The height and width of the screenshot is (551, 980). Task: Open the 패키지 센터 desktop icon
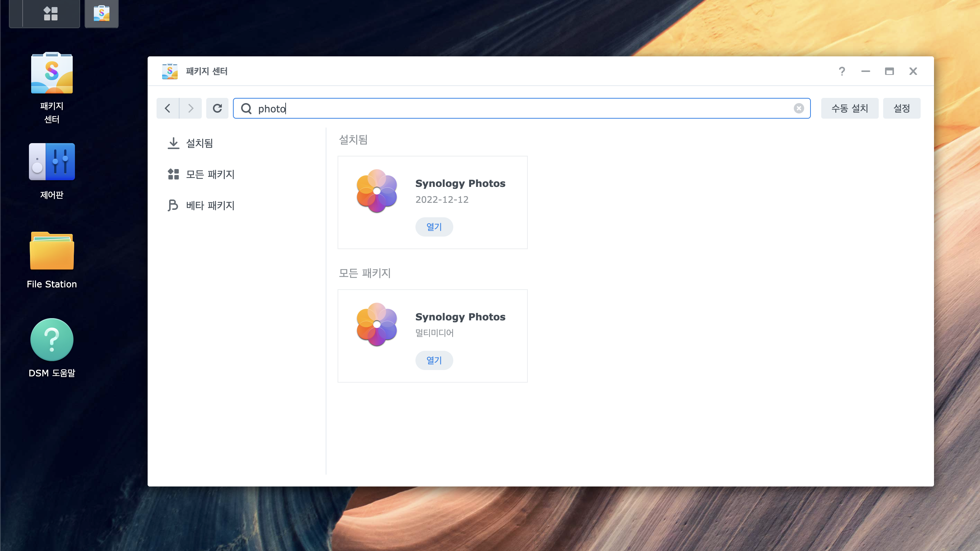pyautogui.click(x=52, y=73)
